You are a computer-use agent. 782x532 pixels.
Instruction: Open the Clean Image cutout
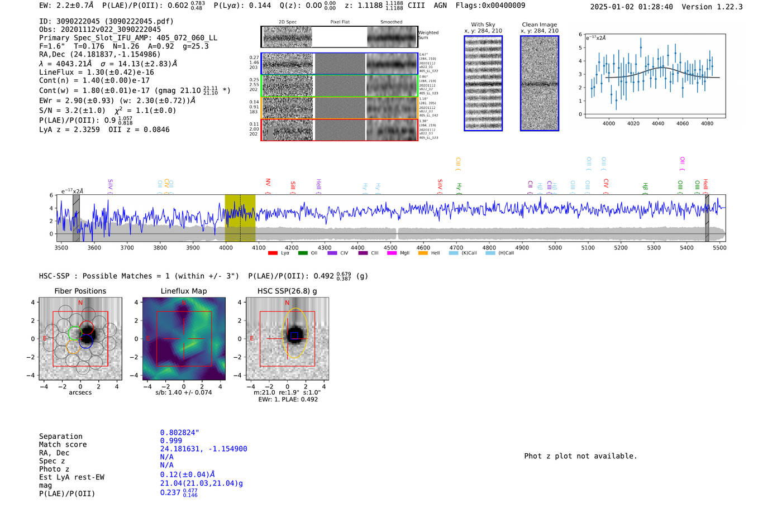click(x=540, y=84)
